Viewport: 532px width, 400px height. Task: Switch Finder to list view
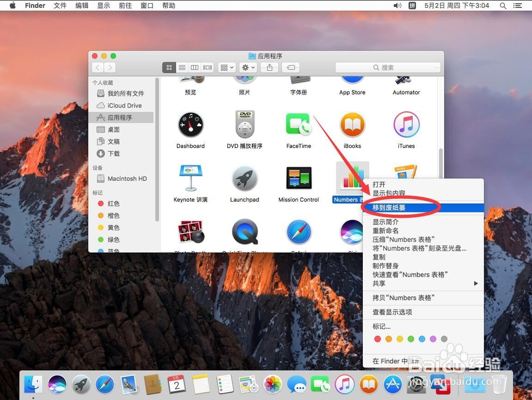(x=181, y=68)
